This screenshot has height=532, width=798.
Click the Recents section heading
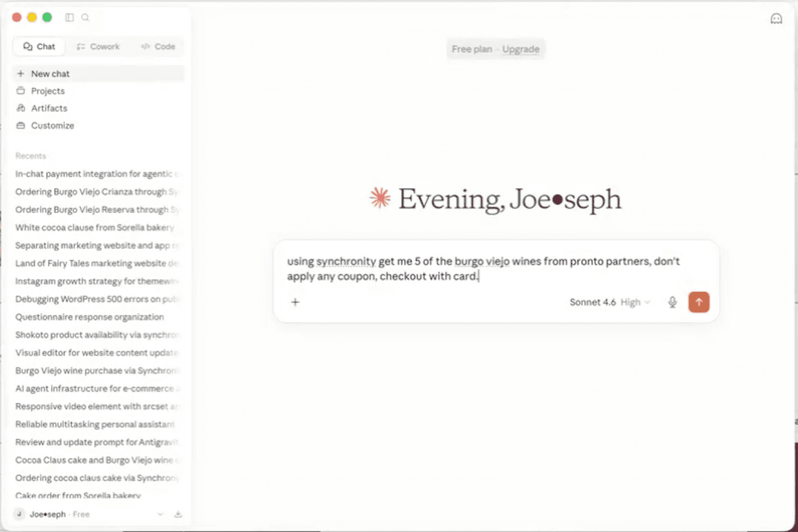coord(31,156)
